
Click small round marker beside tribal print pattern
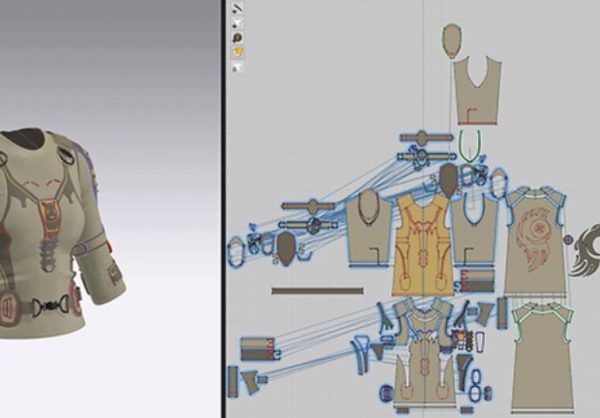(x=569, y=240)
